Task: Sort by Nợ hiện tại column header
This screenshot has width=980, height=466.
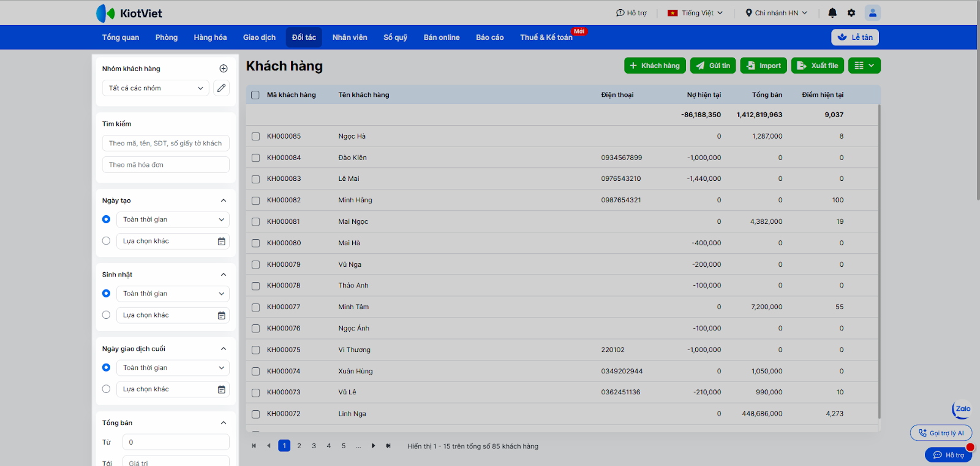Action: [x=704, y=95]
